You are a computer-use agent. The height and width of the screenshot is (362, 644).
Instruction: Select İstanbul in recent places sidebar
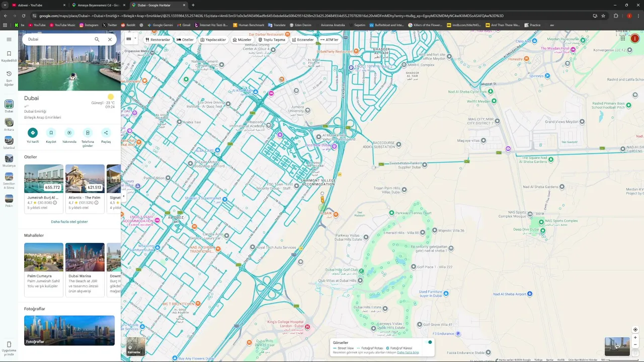[9, 143]
